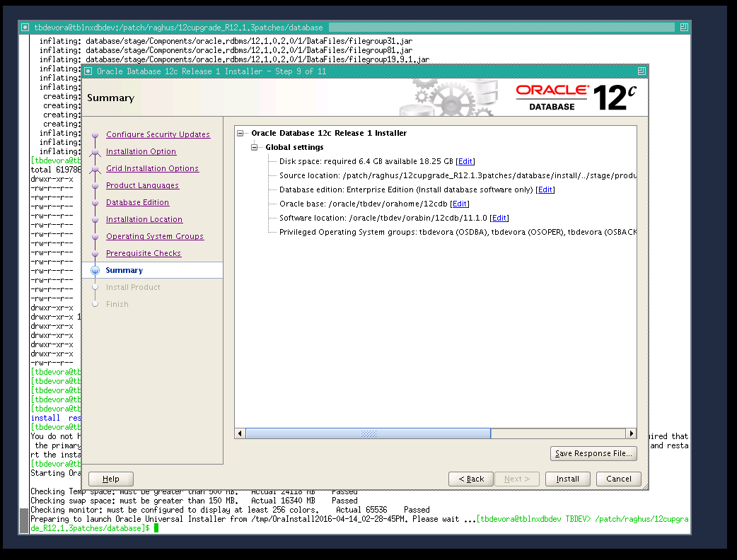Viewport: 737px width, 560px height.
Task: Collapse the Global settings tree node
Action: tap(253, 147)
